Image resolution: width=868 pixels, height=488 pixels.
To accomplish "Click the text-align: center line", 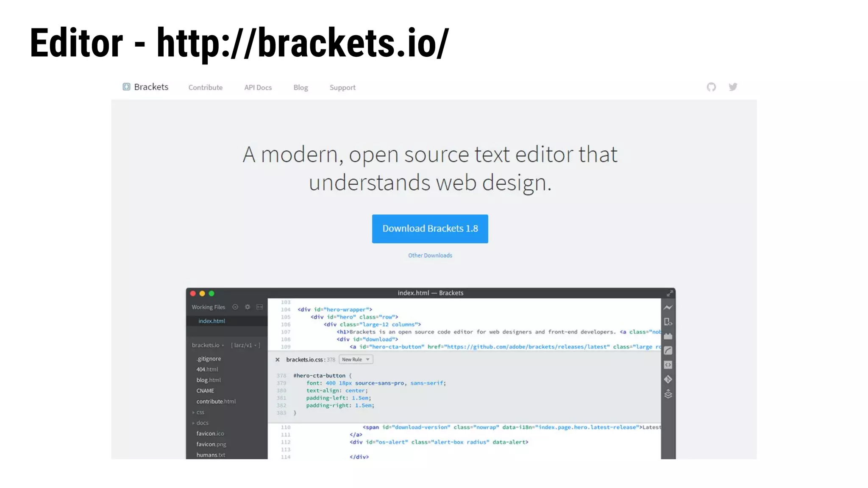I will [x=337, y=391].
